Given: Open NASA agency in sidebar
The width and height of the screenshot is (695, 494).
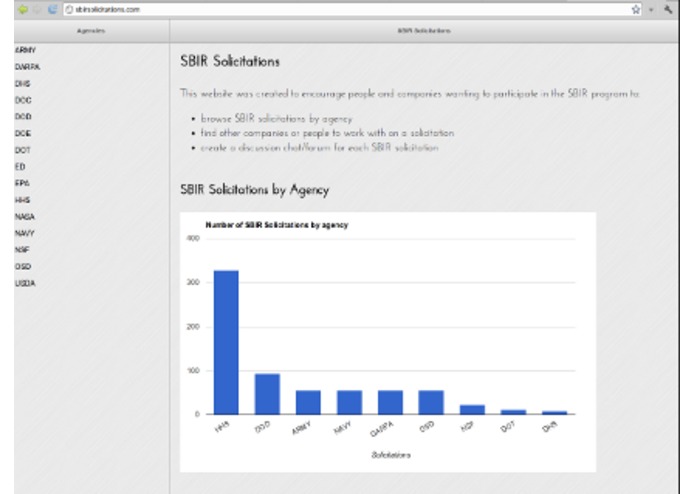Looking at the screenshot, I should [24, 217].
